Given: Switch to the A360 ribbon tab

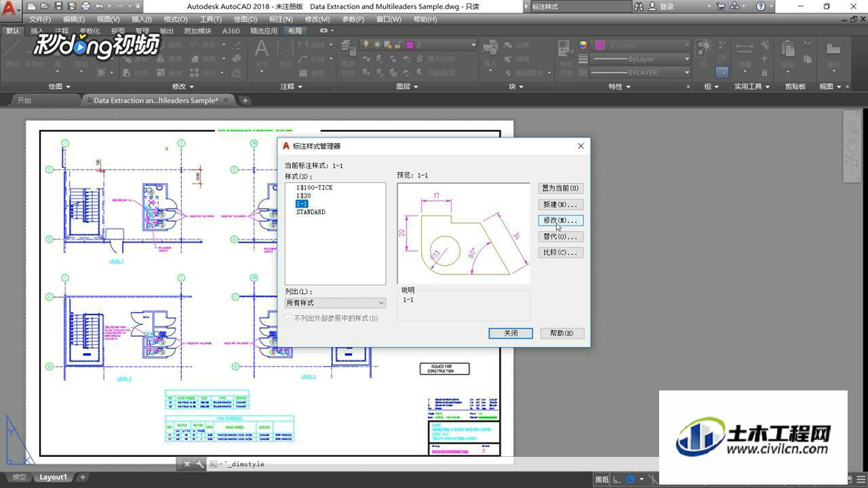Looking at the screenshot, I should (231, 31).
